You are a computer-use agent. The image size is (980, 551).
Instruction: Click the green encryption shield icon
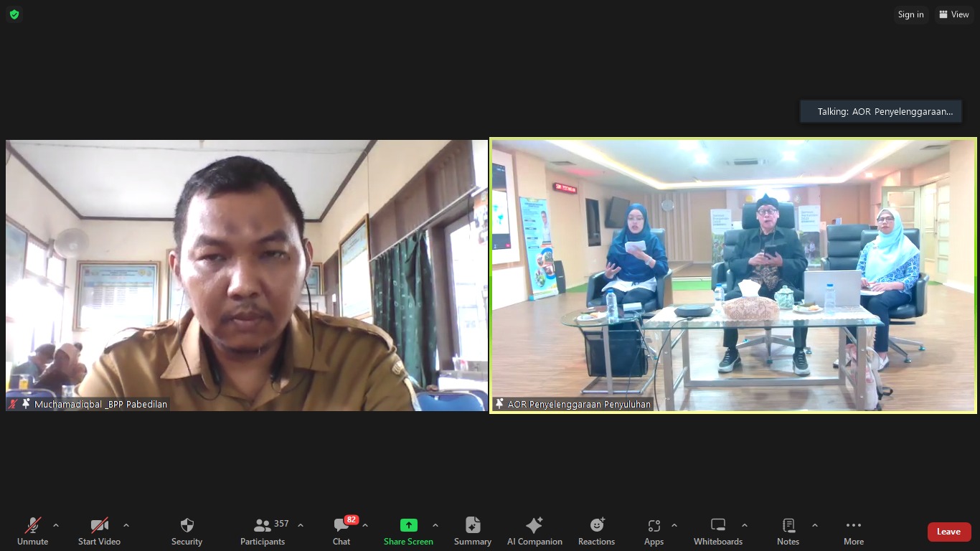[x=14, y=14]
